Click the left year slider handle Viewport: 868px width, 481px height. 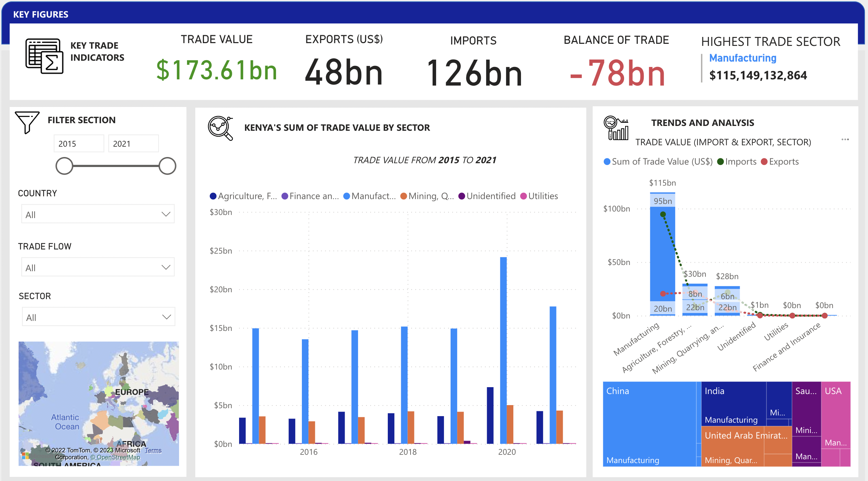click(x=64, y=166)
